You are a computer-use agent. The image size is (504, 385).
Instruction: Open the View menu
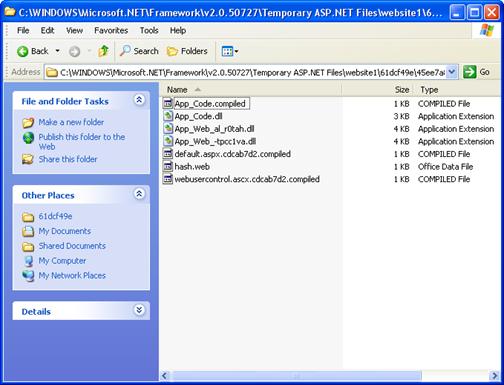[x=74, y=31]
